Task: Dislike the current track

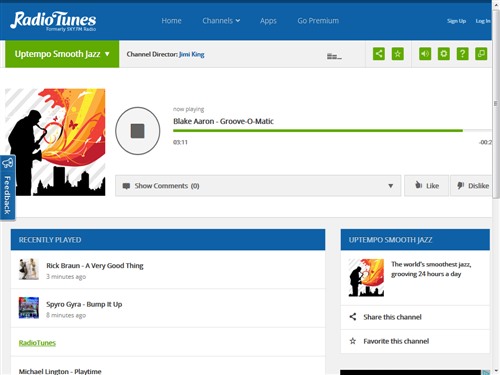Action: tap(471, 186)
